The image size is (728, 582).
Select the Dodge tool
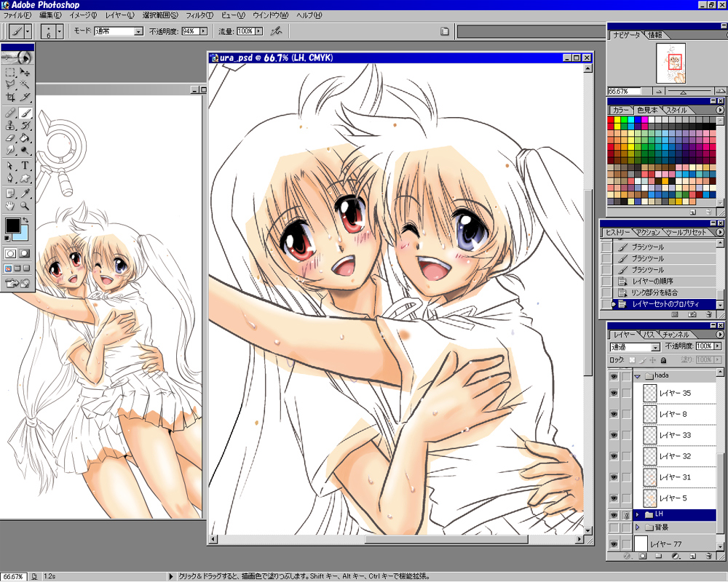click(x=25, y=150)
